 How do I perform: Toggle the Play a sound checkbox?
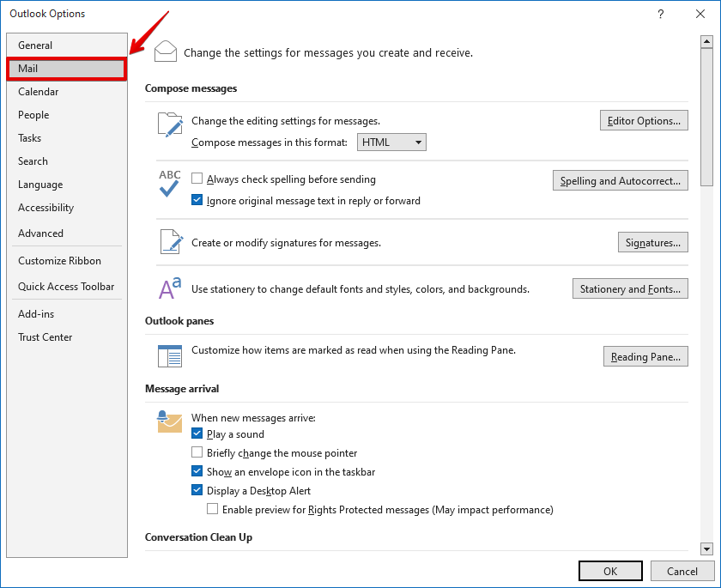pyautogui.click(x=197, y=433)
